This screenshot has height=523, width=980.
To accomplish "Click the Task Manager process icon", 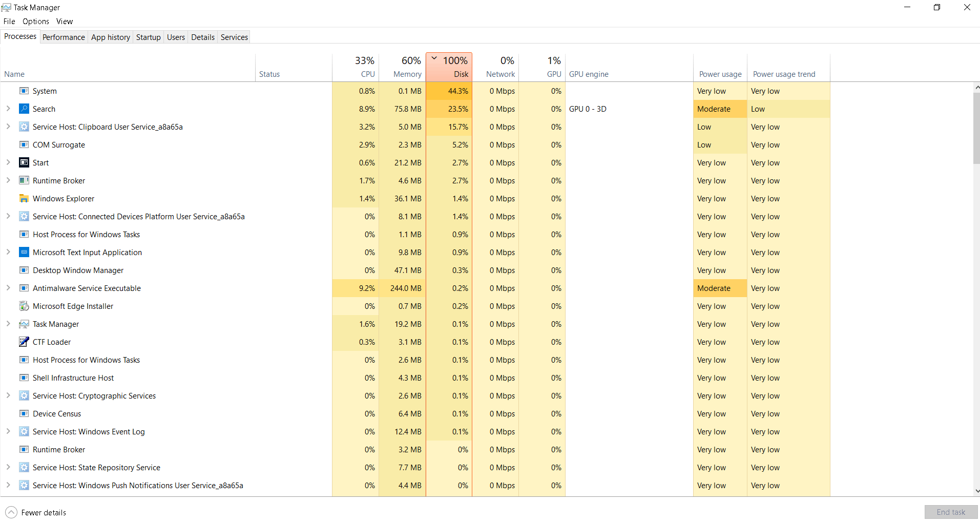I will click(24, 324).
